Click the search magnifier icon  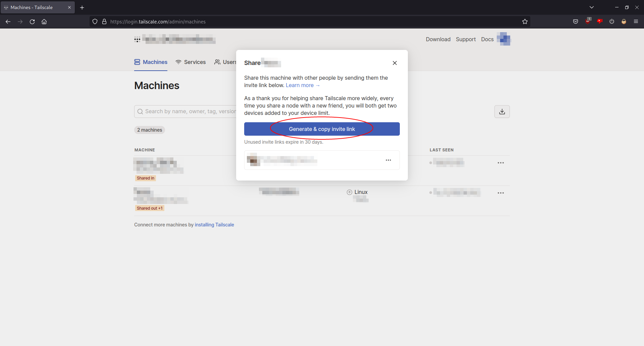[140, 112]
